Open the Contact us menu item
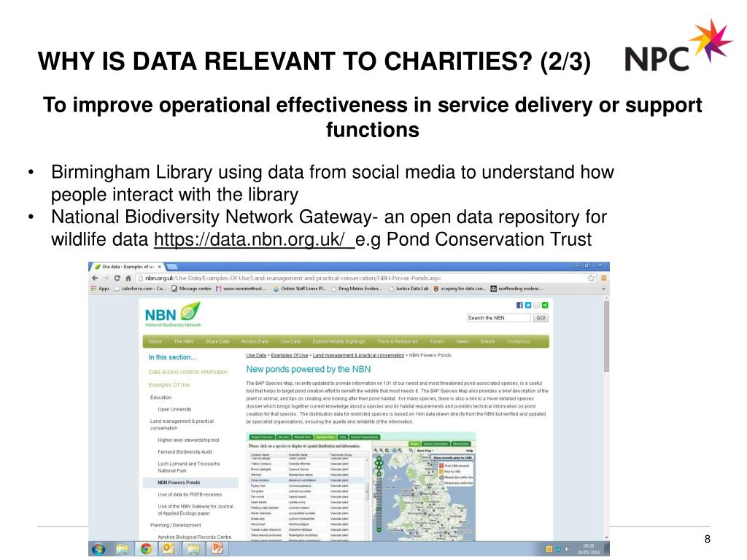This screenshot has height=560, width=747. coord(519,341)
